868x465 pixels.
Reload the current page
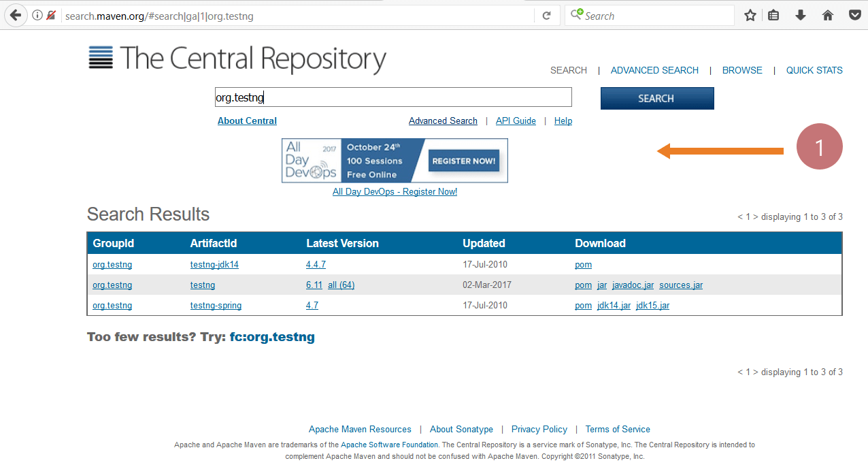tap(547, 14)
